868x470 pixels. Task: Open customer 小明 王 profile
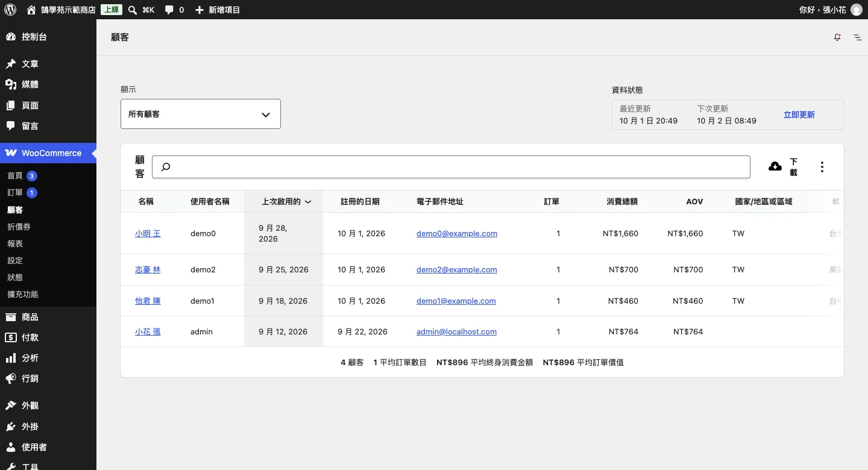coord(148,234)
